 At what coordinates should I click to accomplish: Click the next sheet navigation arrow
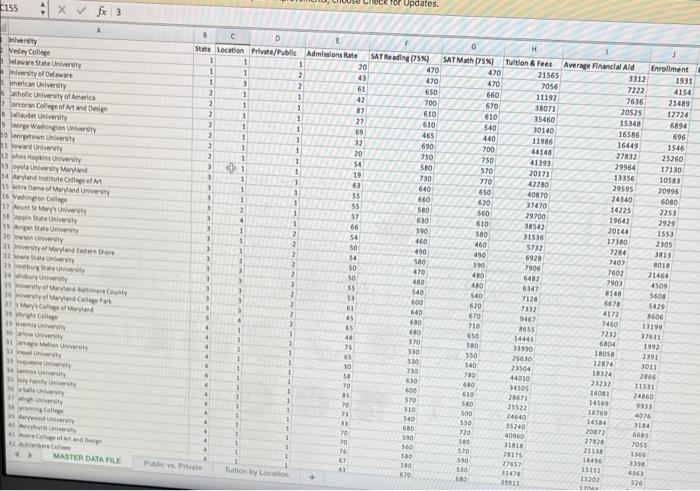pyautogui.click(x=31, y=455)
